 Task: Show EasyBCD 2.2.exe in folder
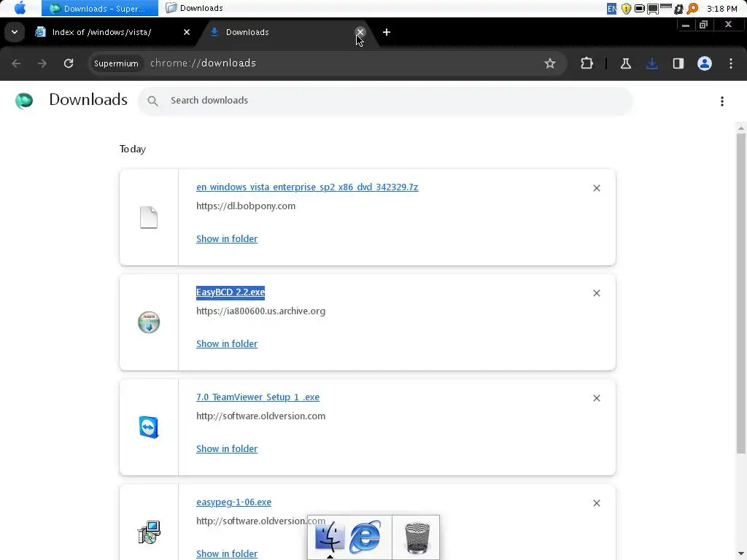click(x=227, y=343)
